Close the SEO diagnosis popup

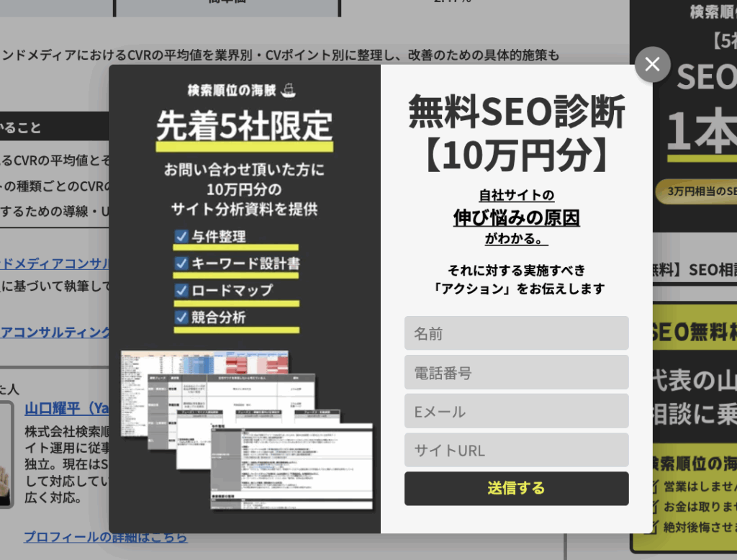click(652, 65)
